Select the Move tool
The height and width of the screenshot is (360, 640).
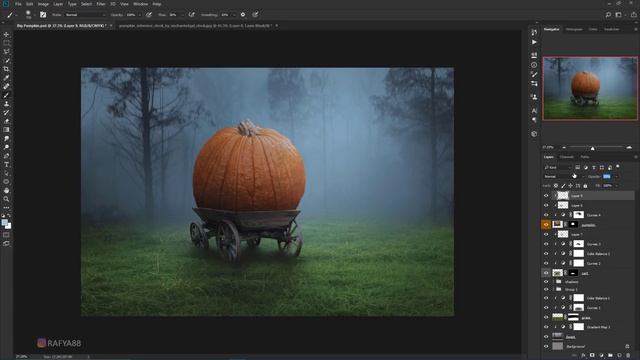[x=6, y=34]
